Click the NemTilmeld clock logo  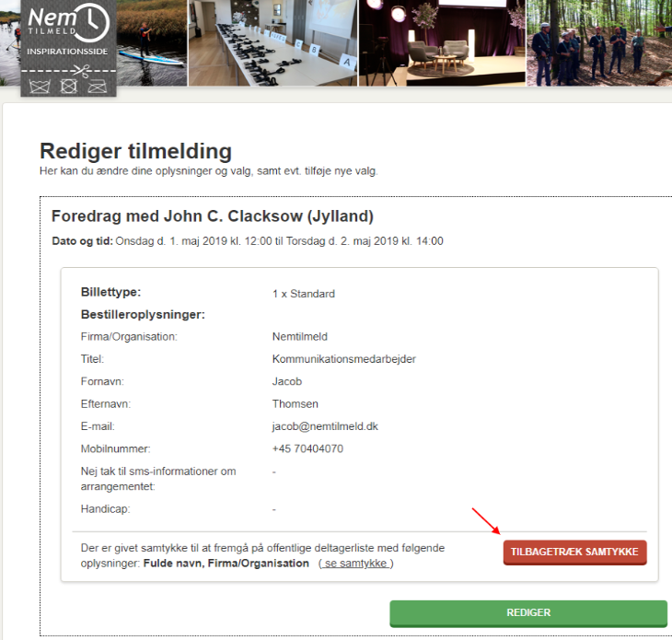(x=68, y=23)
